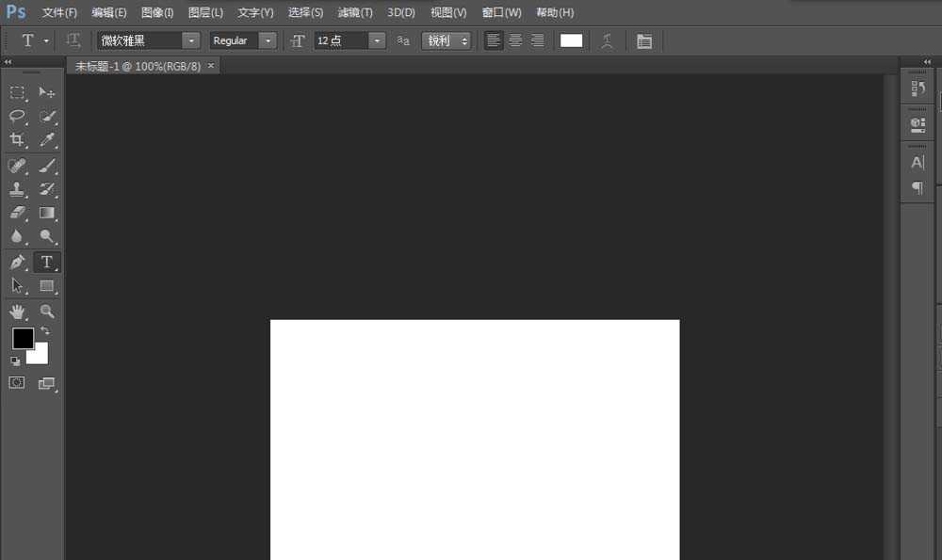
Task: Open the Paragraph panel icon
Action: coord(918,188)
